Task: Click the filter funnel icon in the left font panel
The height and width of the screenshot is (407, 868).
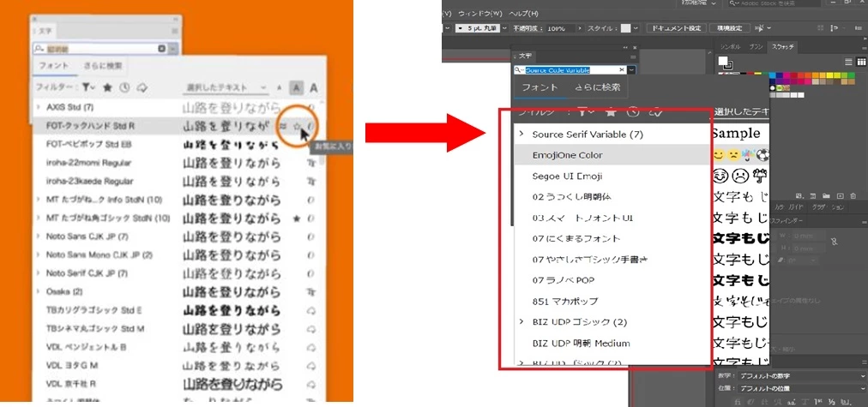Action: (88, 87)
